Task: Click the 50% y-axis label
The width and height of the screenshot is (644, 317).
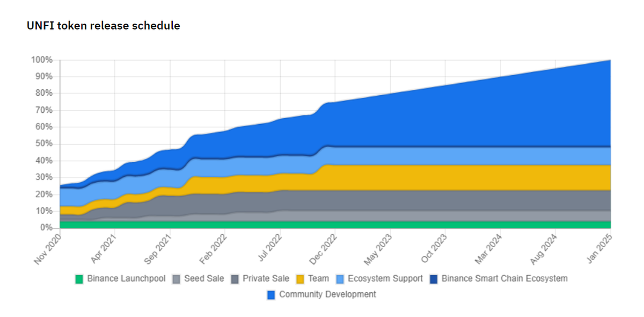Action: tap(44, 144)
